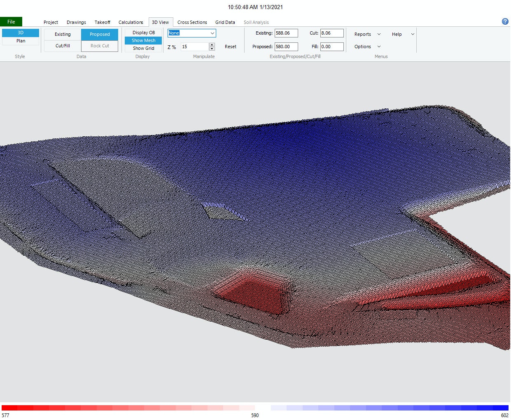Enable the Display OB option
Image resolution: width=511 pixels, height=420 pixels.
pos(143,33)
